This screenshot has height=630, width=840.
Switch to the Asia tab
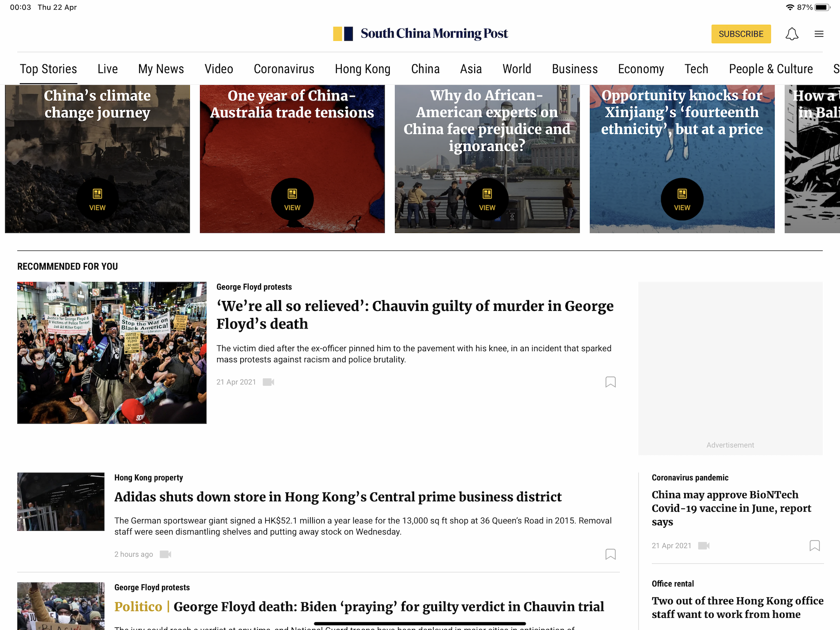click(471, 69)
